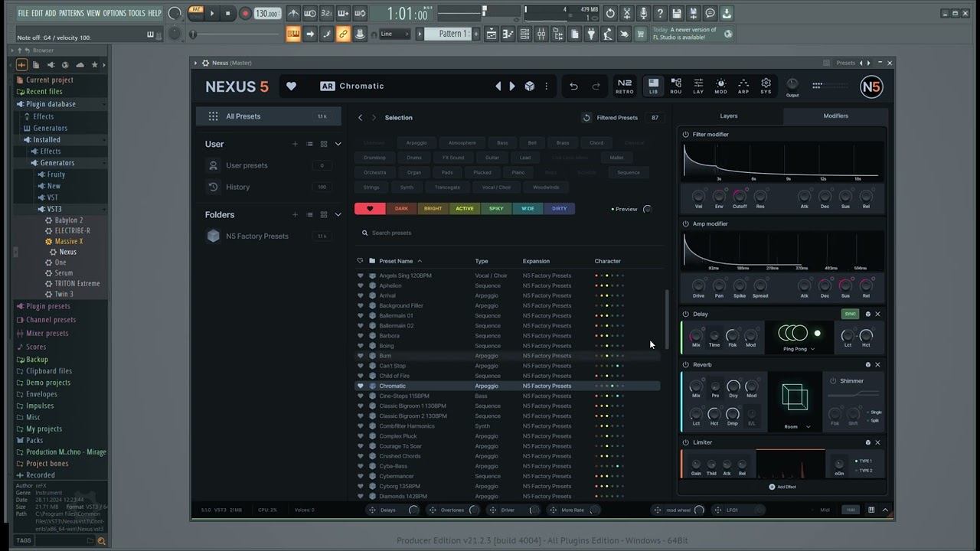This screenshot has width=980, height=551.
Task: Click the FL Studio record button
Action: point(245,13)
